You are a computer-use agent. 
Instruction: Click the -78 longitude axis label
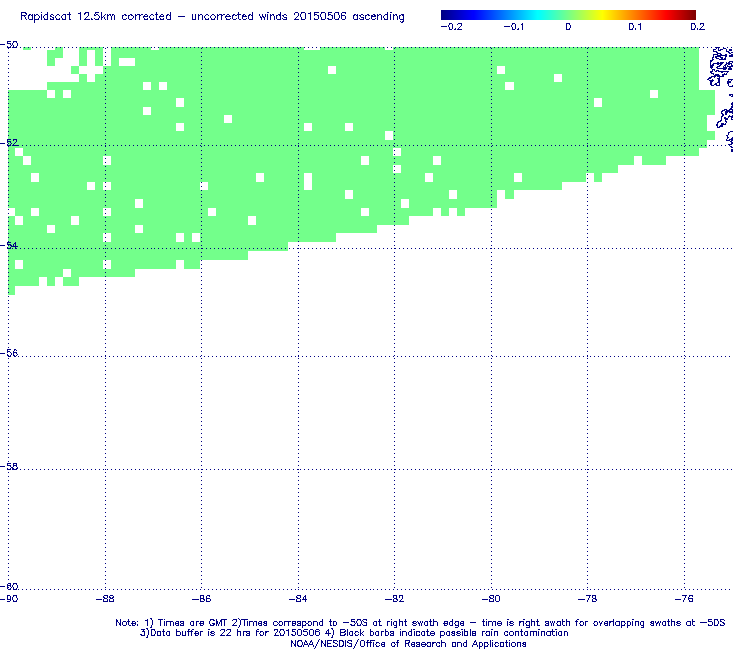pos(588,599)
